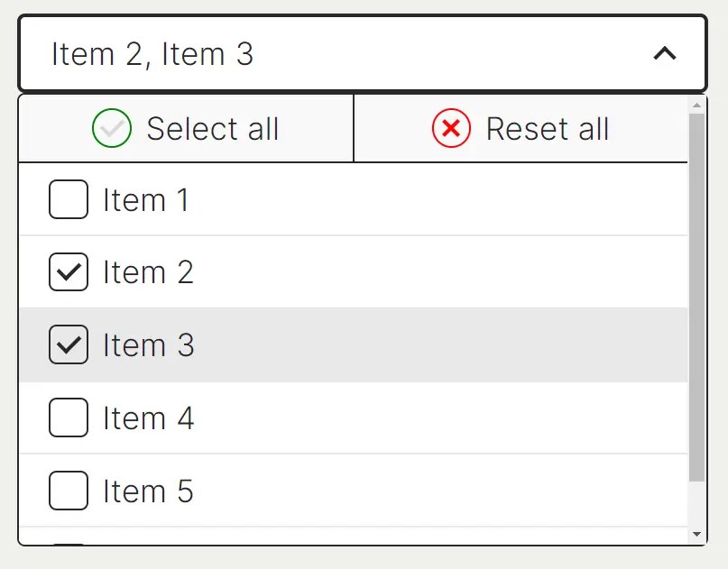This screenshot has height=569, width=728.
Task: Click the Reset all button label
Action: 548,129
